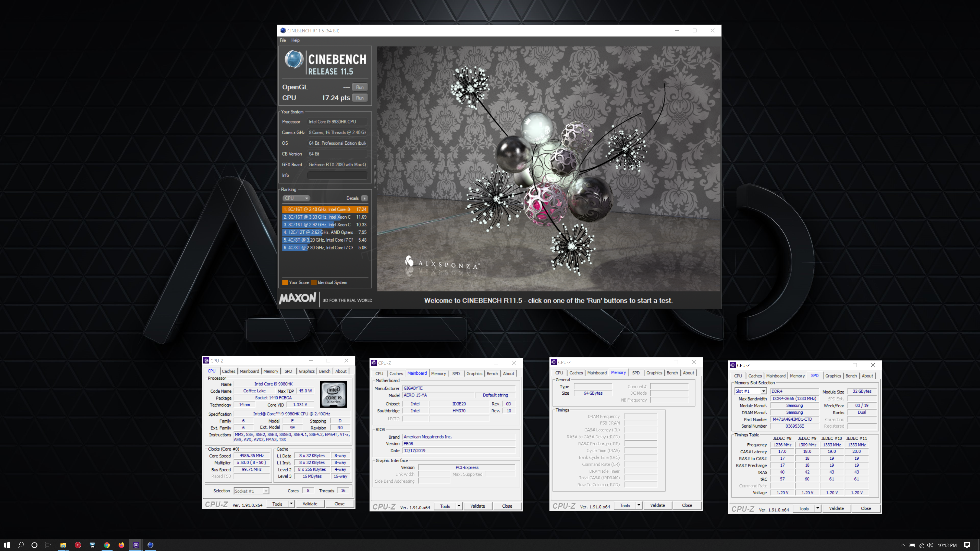The image size is (980, 551).
Task: Open the File menu in Cinebench
Action: 283,40
